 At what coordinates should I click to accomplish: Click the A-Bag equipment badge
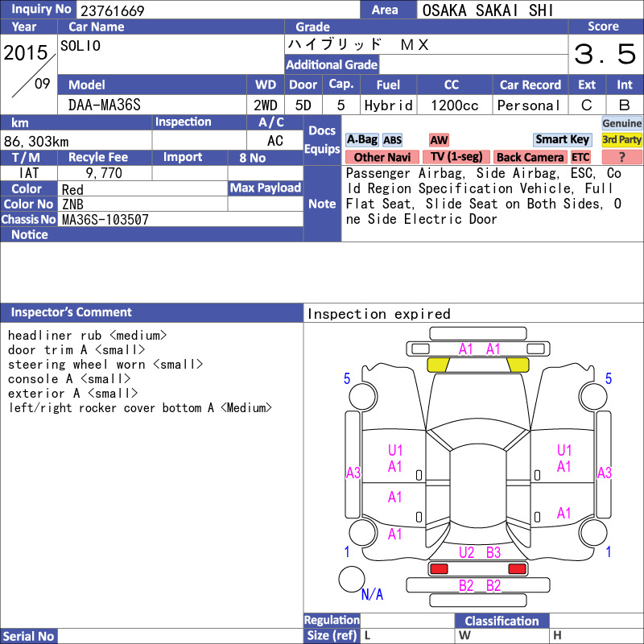click(x=361, y=139)
